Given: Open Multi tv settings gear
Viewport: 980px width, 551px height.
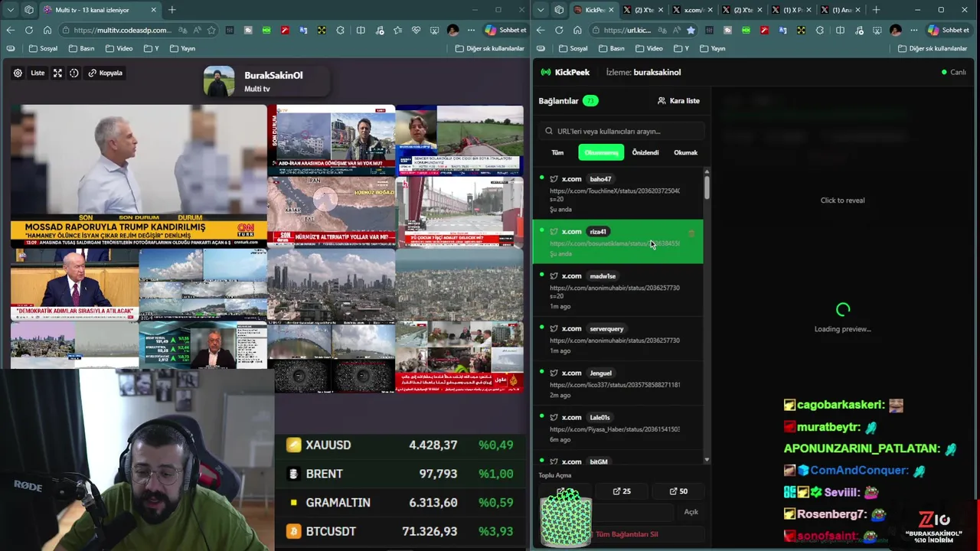Looking at the screenshot, I should (x=18, y=73).
